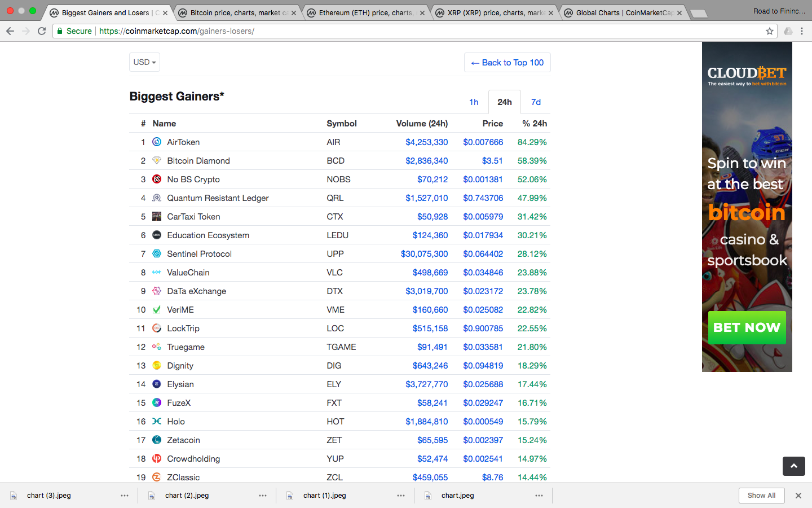Open the USD currency dropdown
The width and height of the screenshot is (812, 508).
click(144, 62)
